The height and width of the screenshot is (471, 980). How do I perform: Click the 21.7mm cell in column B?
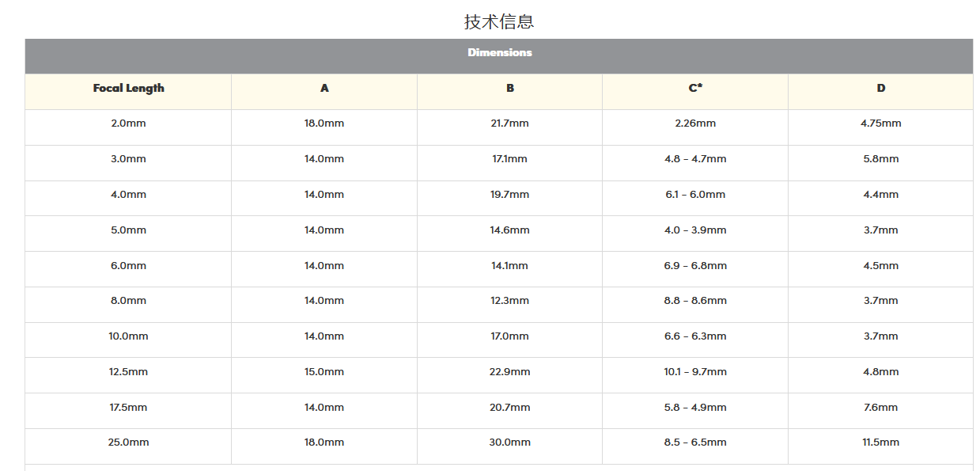point(509,123)
